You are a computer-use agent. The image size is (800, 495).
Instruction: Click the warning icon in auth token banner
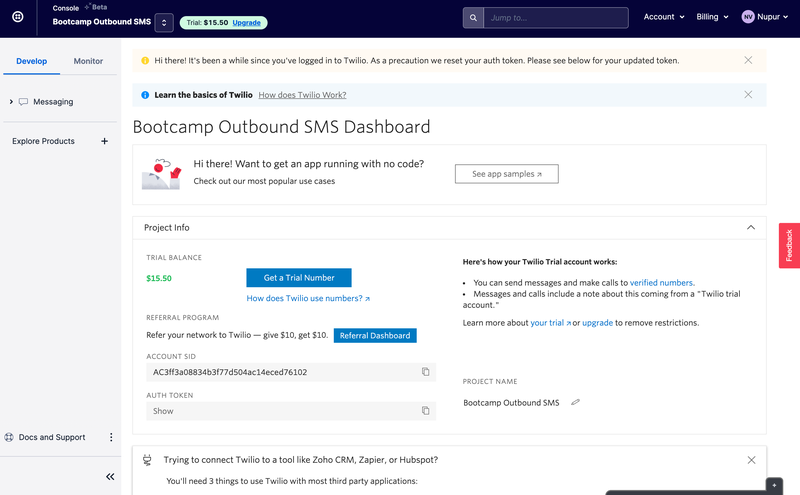click(145, 61)
